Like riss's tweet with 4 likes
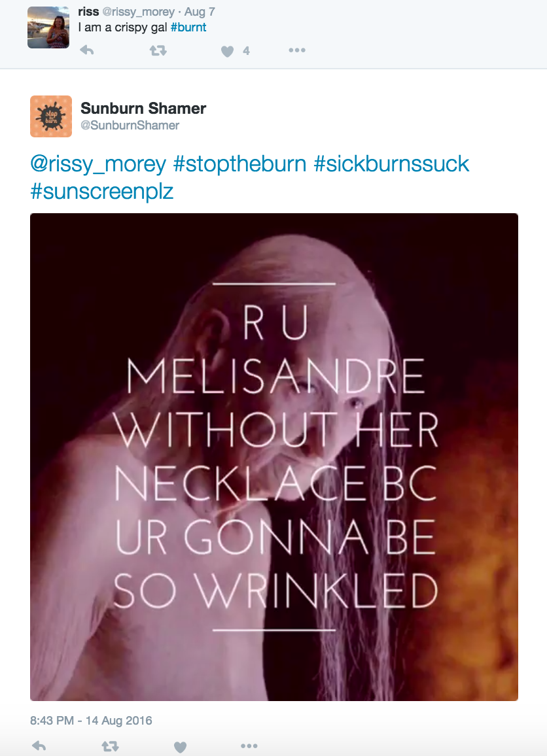 pyautogui.click(x=227, y=51)
